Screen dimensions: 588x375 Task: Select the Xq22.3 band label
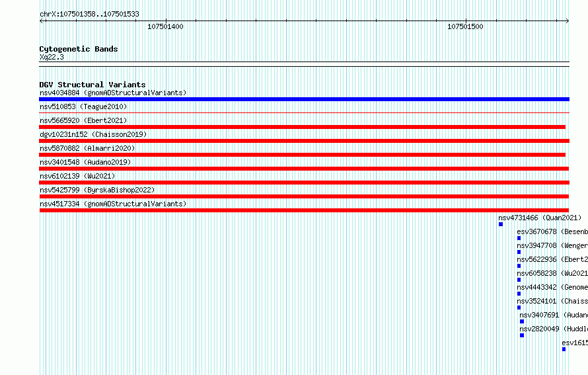click(52, 57)
